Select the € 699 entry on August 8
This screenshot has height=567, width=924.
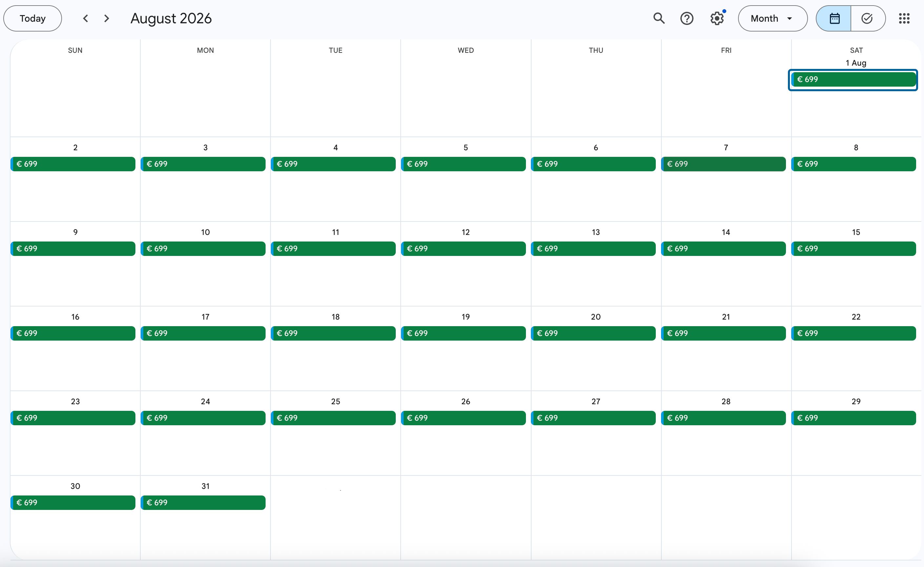click(x=854, y=164)
